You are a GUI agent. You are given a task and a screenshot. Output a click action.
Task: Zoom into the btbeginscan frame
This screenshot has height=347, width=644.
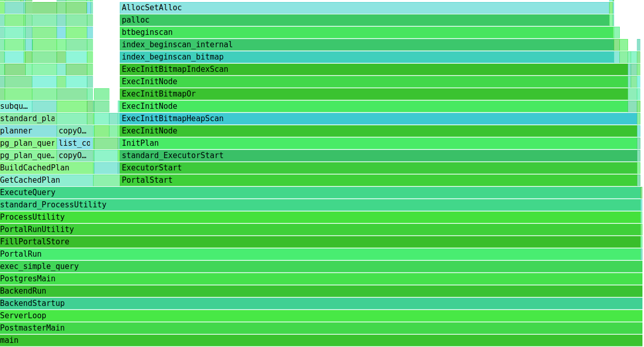(366, 32)
